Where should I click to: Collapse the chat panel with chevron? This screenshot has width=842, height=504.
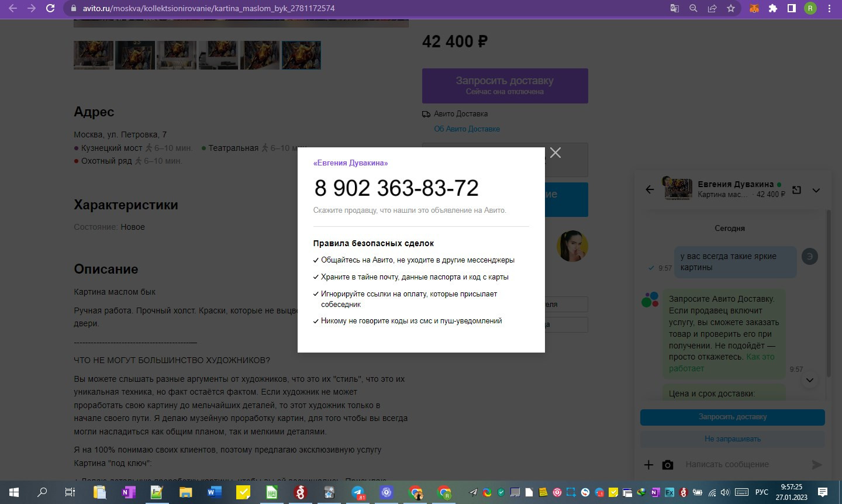(816, 190)
